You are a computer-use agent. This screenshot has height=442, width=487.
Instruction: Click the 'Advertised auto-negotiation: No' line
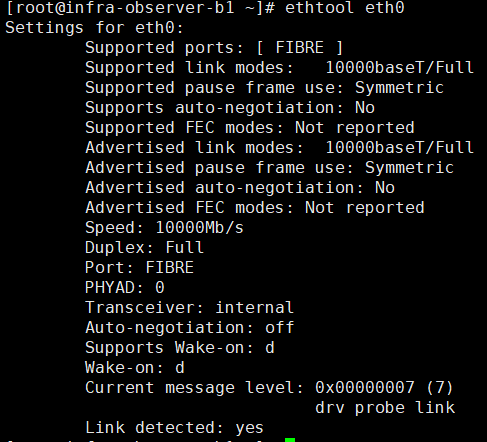[x=240, y=188]
